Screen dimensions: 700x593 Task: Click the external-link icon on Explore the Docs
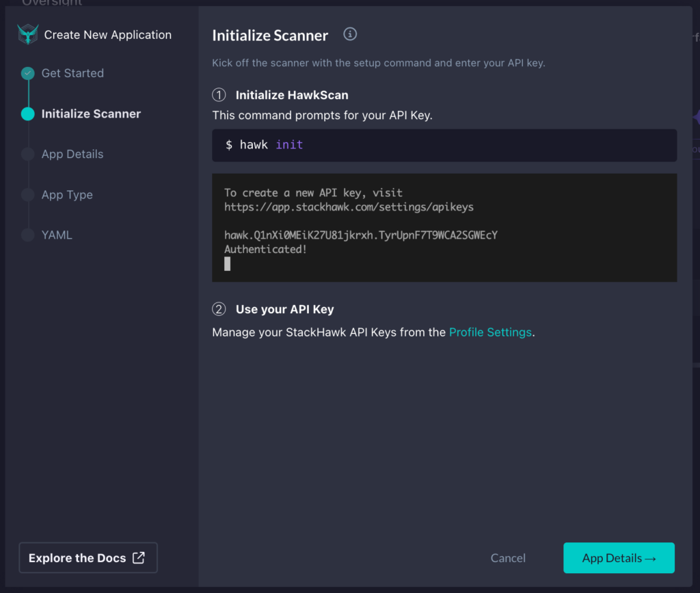139,557
